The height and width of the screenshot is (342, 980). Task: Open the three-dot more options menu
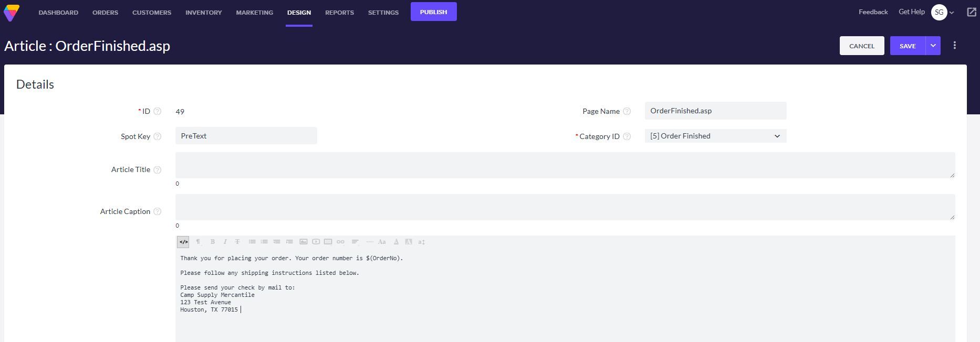pos(954,46)
